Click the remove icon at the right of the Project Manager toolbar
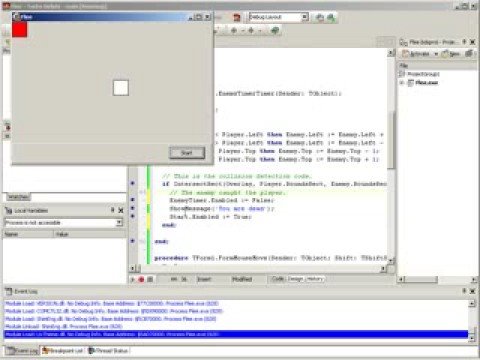Viewport: 480px width, 360px height. [x=469, y=53]
